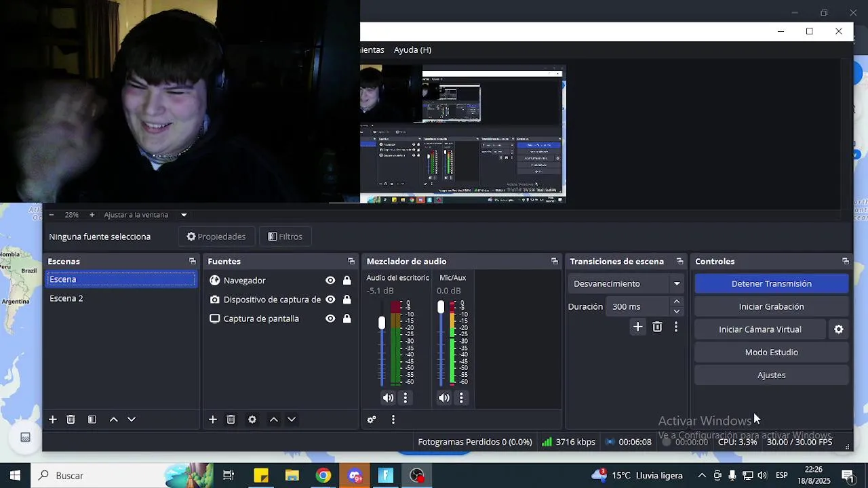Image resolution: width=868 pixels, height=488 pixels.
Task: Open advanced audio properties gear icon
Action: point(372,420)
